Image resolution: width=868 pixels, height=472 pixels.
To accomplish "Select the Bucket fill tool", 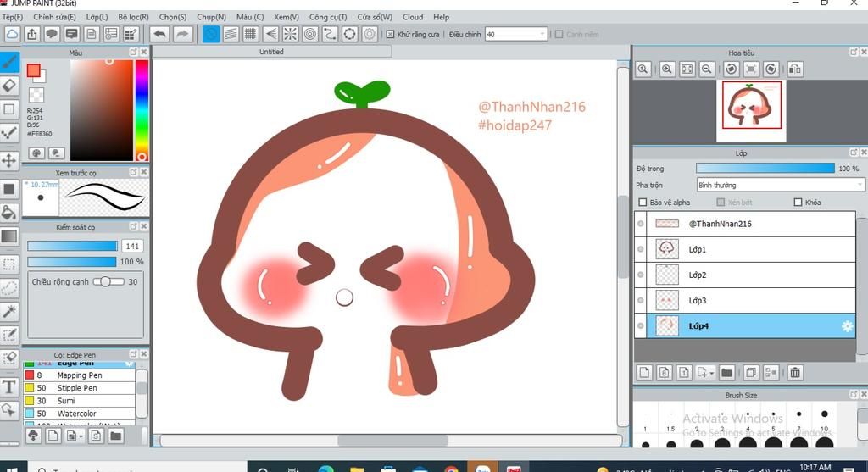I will coord(9,213).
